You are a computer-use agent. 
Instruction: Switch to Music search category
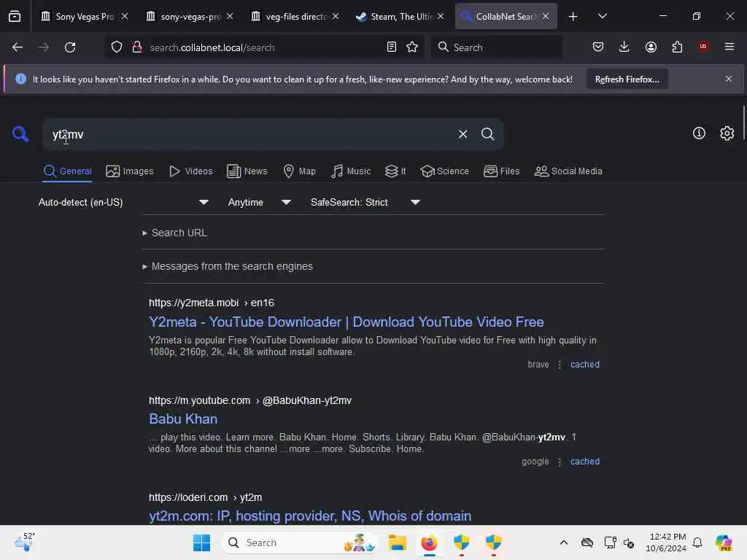351,171
